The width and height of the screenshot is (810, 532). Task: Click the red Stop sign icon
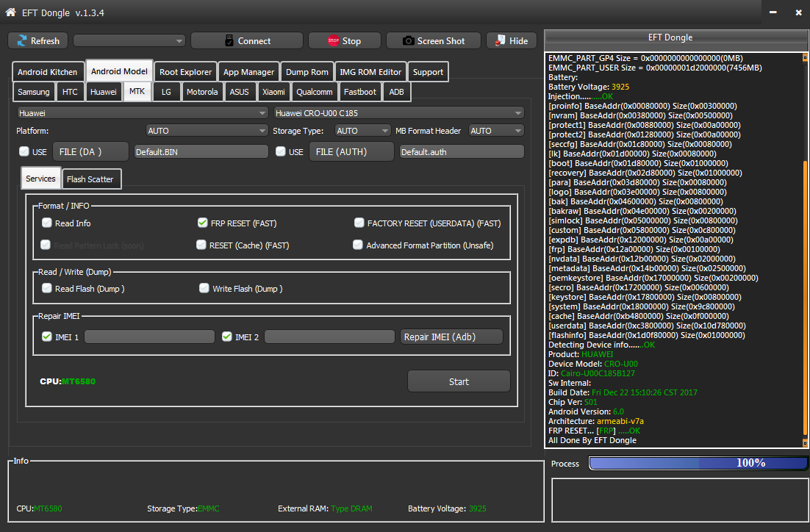333,41
